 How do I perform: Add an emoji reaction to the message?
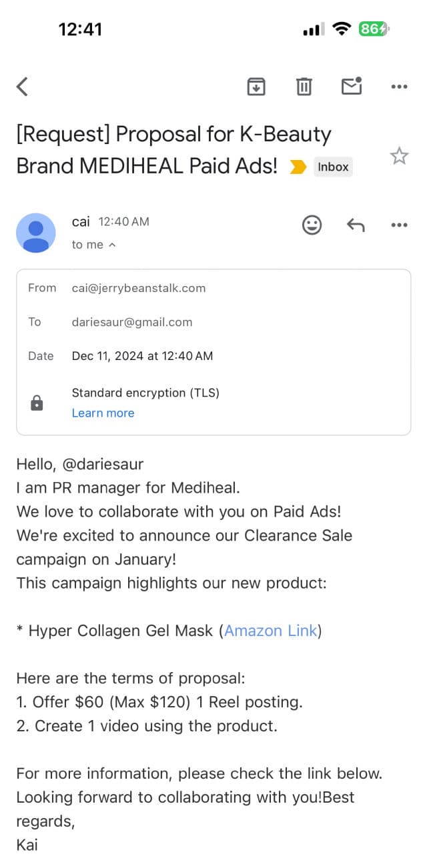[312, 225]
